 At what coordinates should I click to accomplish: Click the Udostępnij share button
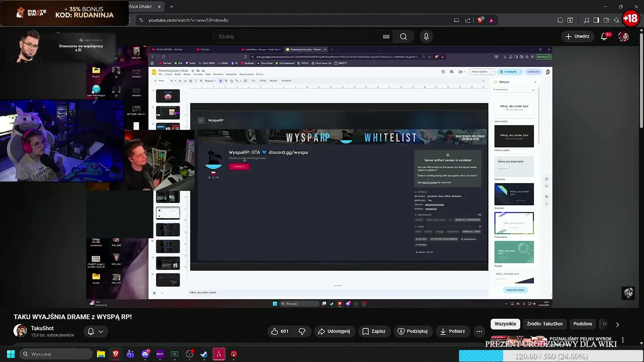tap(334, 331)
